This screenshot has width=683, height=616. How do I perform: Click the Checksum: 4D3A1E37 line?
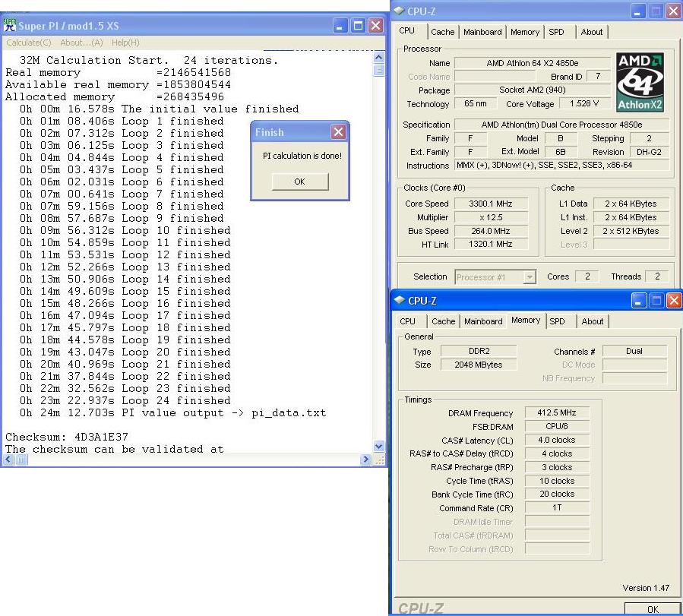[x=67, y=437]
